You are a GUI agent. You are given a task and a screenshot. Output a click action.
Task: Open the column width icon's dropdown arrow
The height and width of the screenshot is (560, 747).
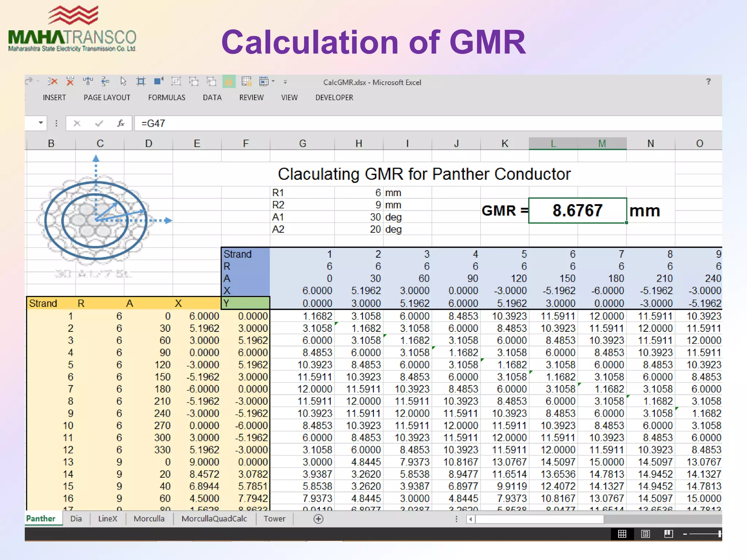[273, 81]
